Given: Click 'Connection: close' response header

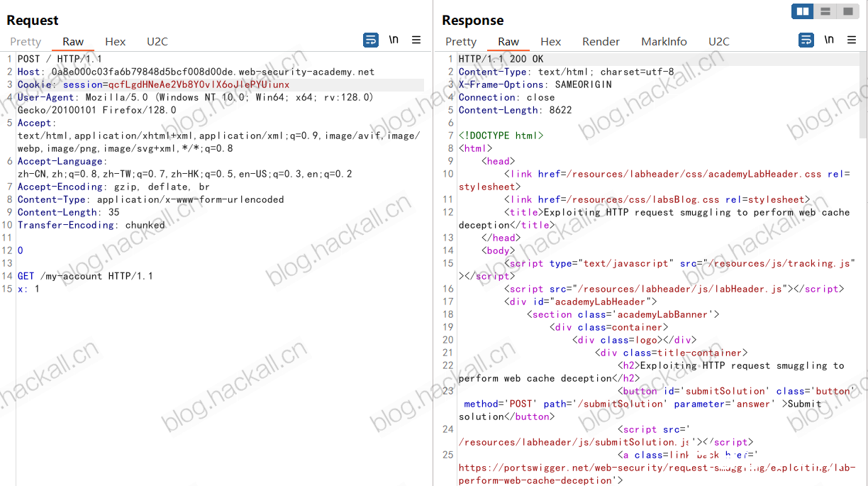Looking at the screenshot, I should point(507,97).
